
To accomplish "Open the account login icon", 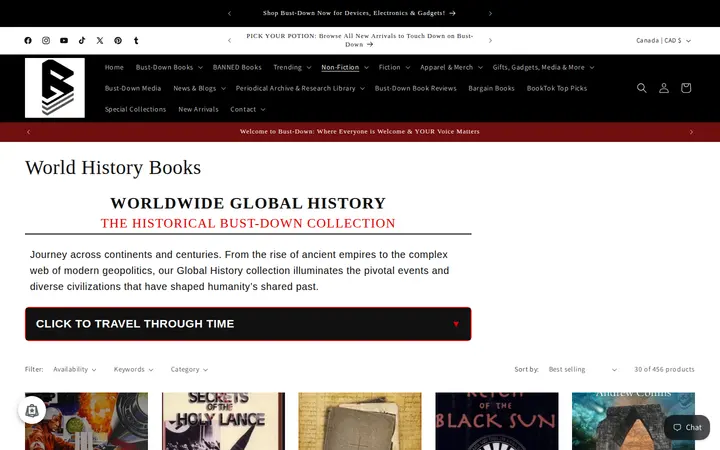I will tap(664, 88).
